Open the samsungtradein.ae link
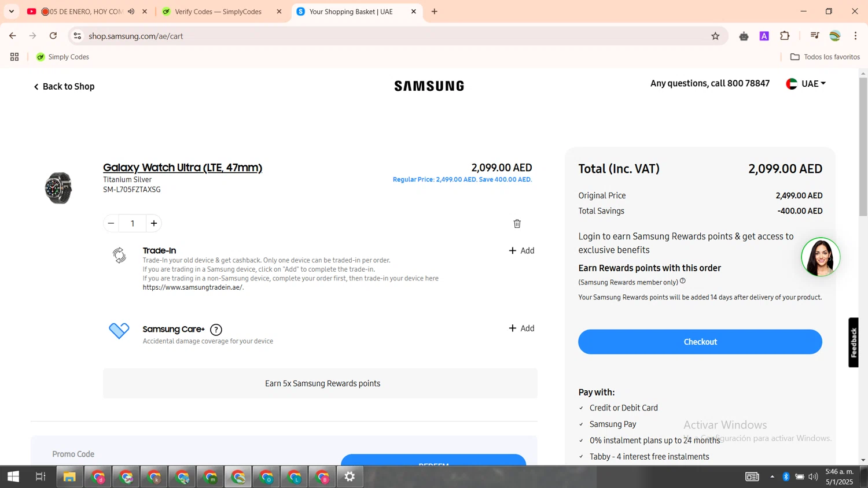This screenshot has height=488, width=868. tap(193, 287)
